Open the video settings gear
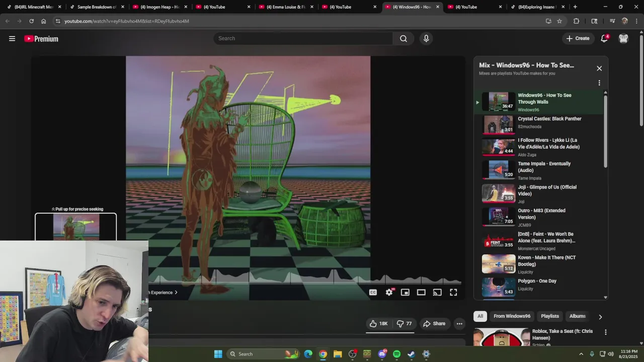This screenshot has height=362, width=644. 389,293
